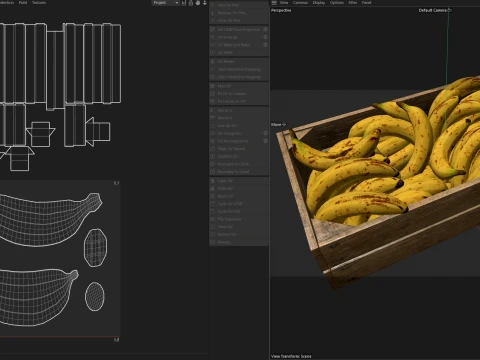Convert Boundary to Quad

[x=239, y=171]
